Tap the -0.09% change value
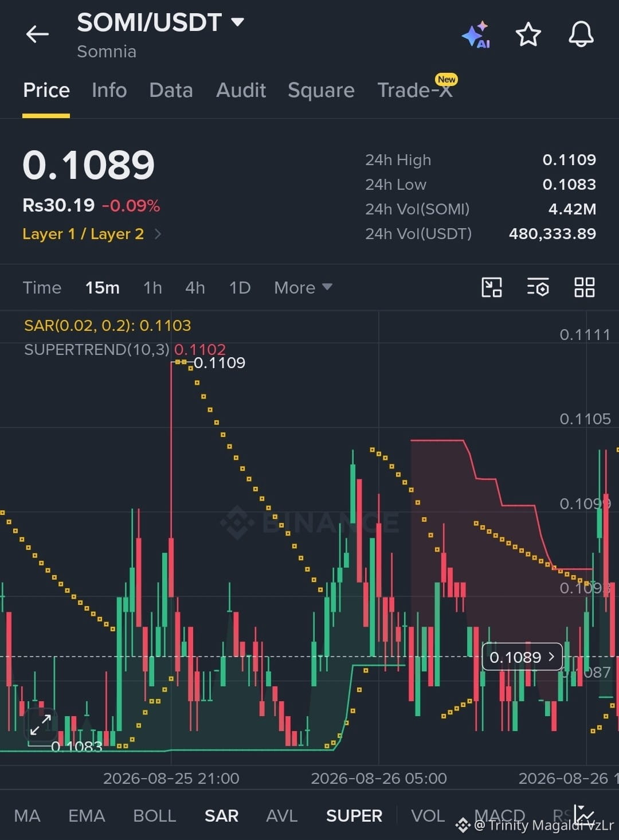The width and height of the screenshot is (619, 840). point(131,206)
